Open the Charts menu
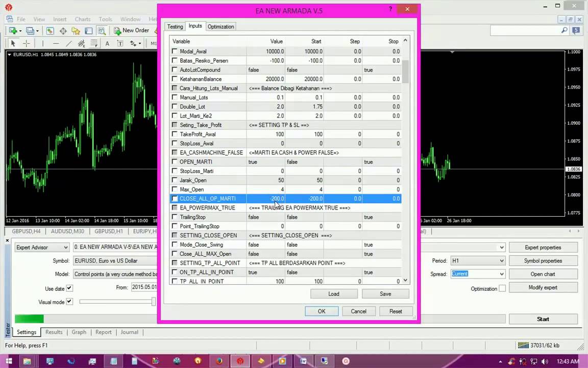The width and height of the screenshot is (588, 368). (x=83, y=19)
